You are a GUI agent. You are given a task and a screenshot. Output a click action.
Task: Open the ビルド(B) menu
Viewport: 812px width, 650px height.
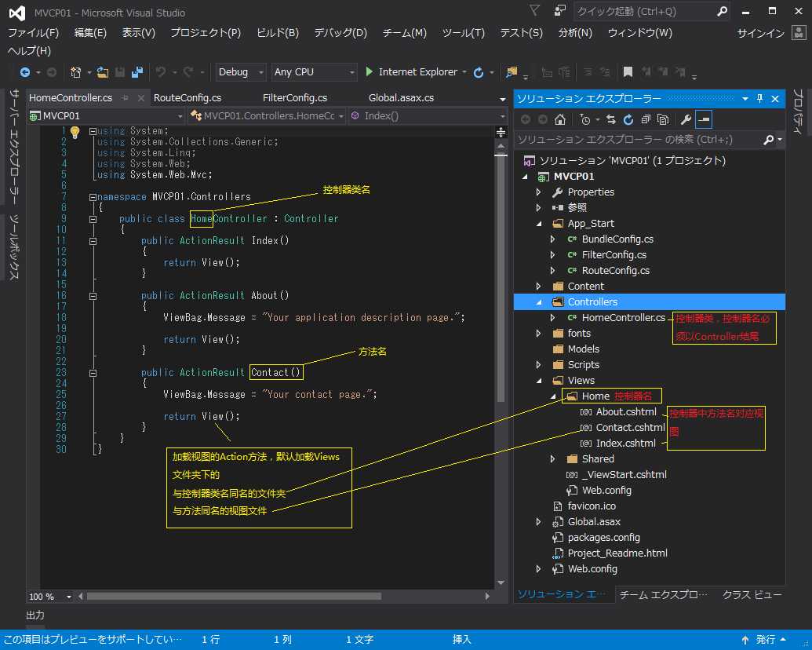pos(278,33)
